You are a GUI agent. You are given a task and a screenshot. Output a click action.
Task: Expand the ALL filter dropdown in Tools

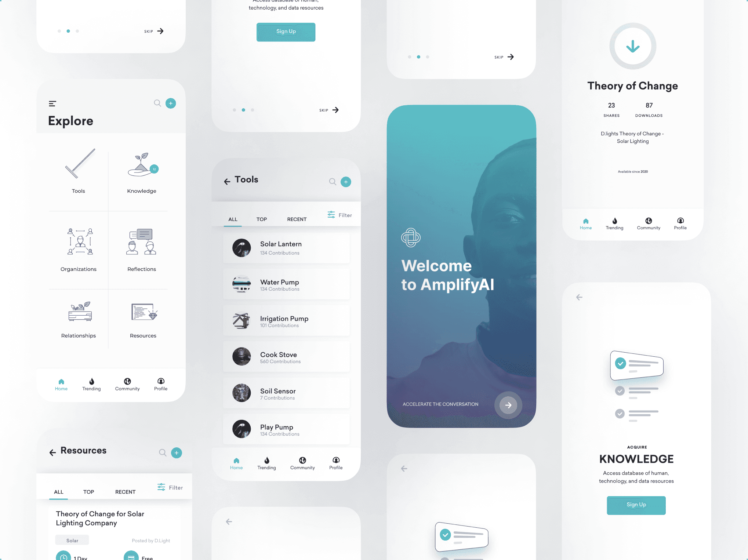tap(232, 219)
